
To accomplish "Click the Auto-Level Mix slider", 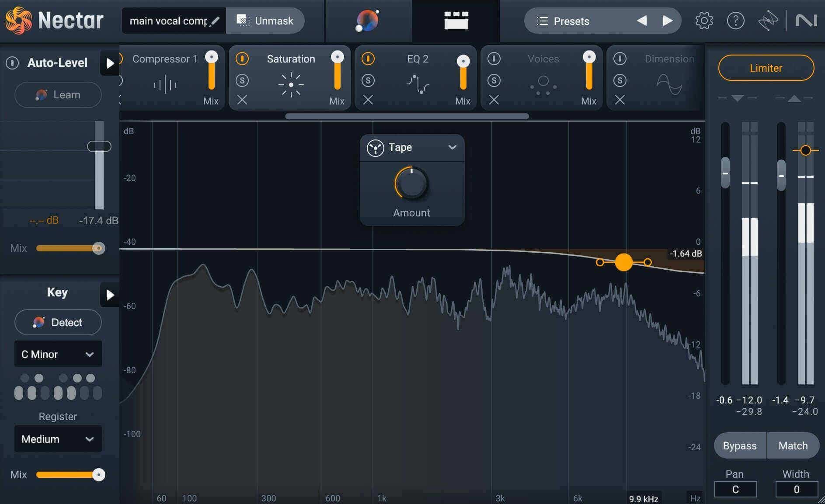I will (x=70, y=248).
